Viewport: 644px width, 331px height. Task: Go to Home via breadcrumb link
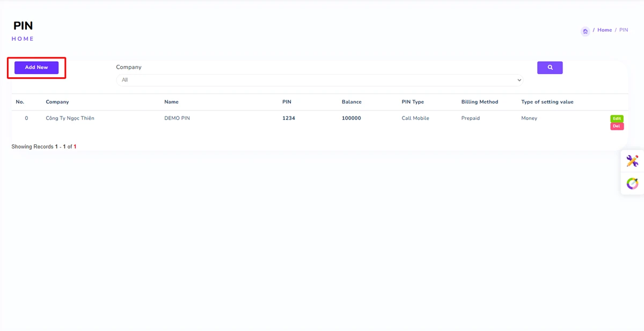pos(604,30)
